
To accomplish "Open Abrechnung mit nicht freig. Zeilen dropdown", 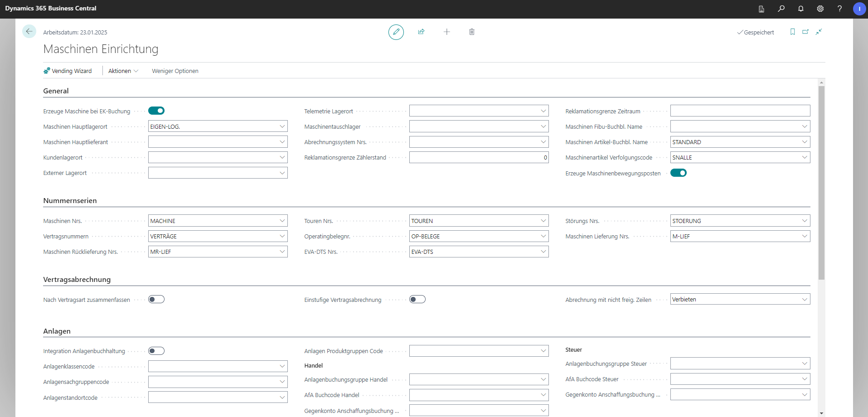I will click(804, 300).
